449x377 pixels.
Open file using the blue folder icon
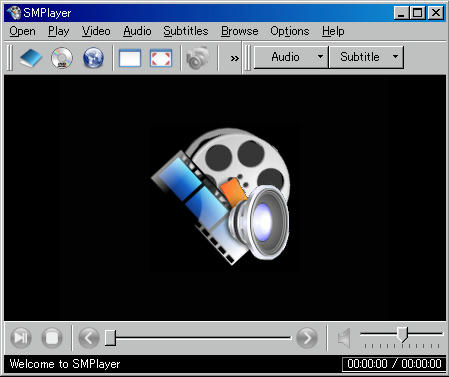tap(31, 58)
